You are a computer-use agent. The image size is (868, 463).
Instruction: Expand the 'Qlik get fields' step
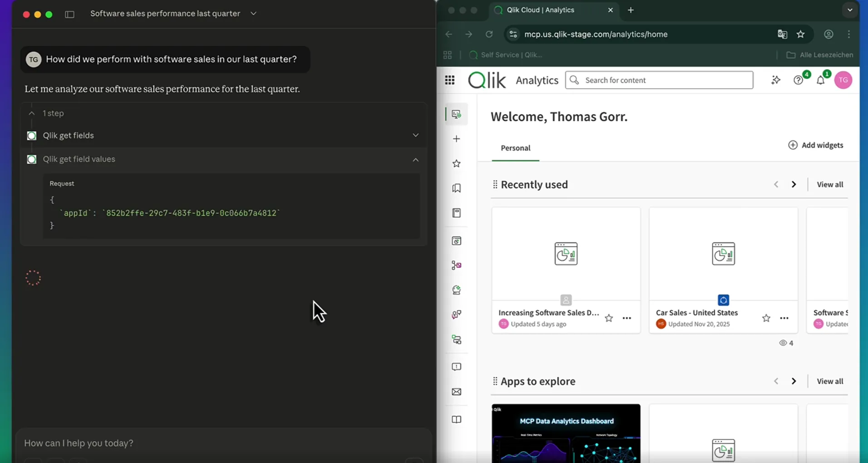pos(415,135)
